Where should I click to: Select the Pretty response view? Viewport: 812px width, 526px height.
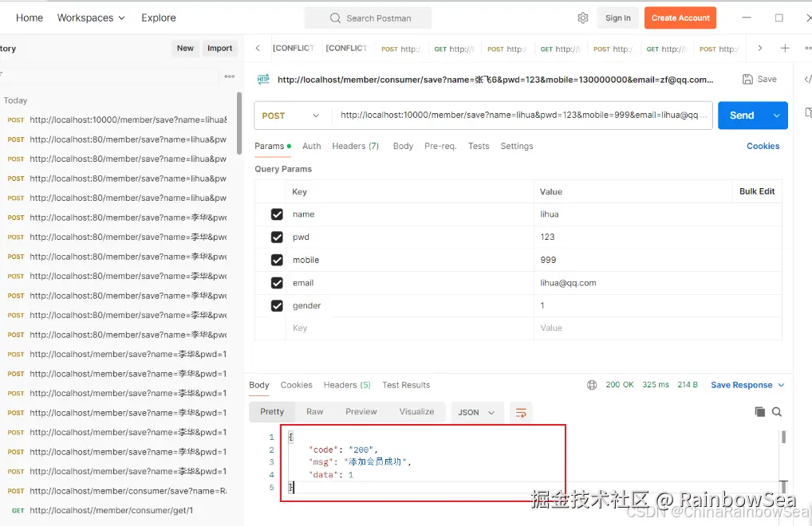(x=272, y=412)
